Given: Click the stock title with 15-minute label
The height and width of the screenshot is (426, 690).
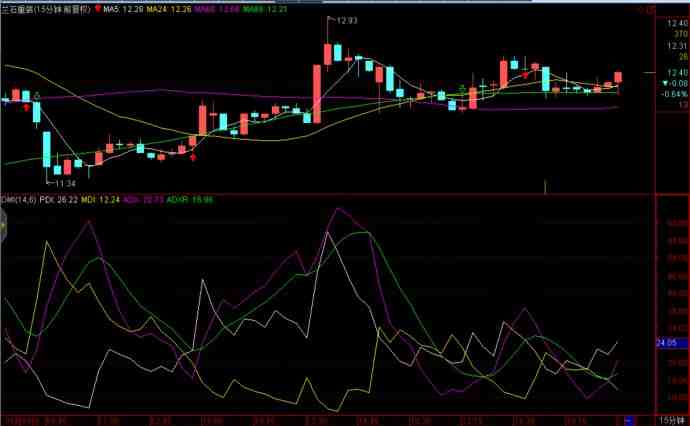Looking at the screenshot, I should pyautogui.click(x=45, y=9).
